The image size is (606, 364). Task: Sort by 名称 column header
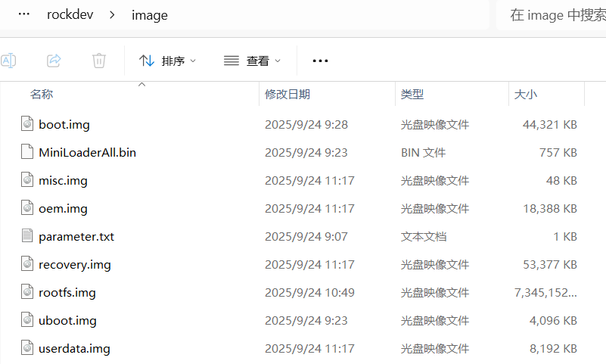pos(42,95)
